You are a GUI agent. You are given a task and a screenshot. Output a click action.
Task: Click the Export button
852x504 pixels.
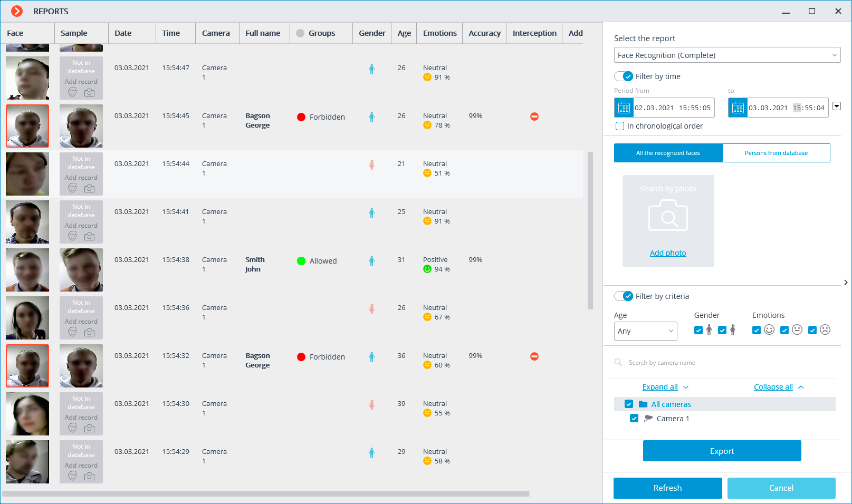722,451
